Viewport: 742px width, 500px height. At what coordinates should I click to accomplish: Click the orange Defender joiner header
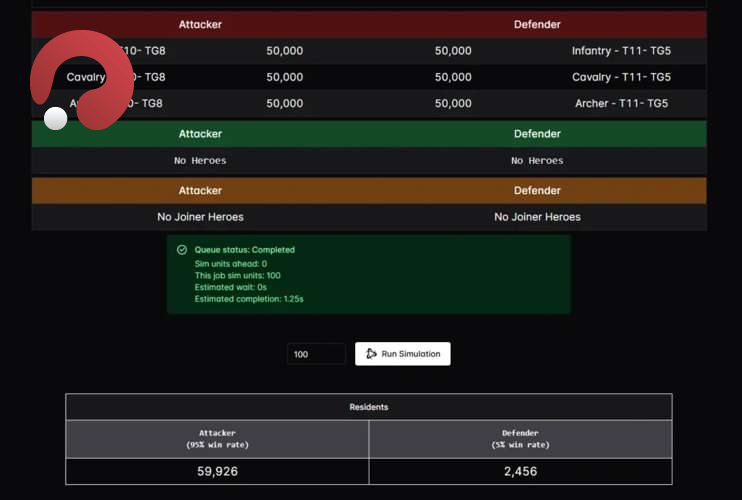(537, 191)
